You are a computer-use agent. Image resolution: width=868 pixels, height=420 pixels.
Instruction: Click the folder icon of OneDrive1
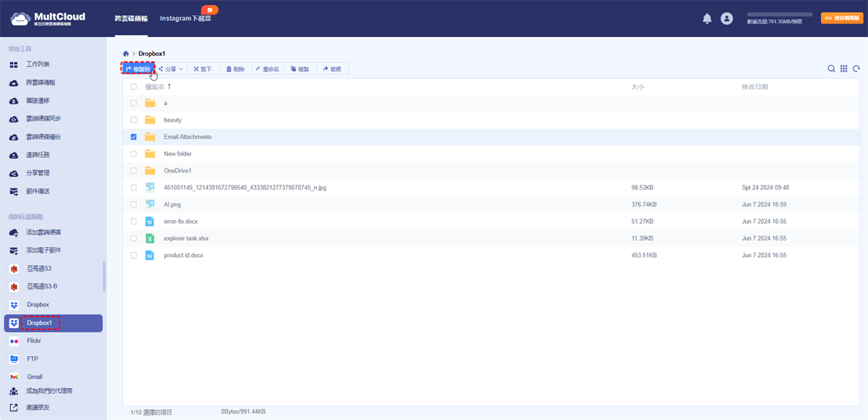[x=150, y=170]
